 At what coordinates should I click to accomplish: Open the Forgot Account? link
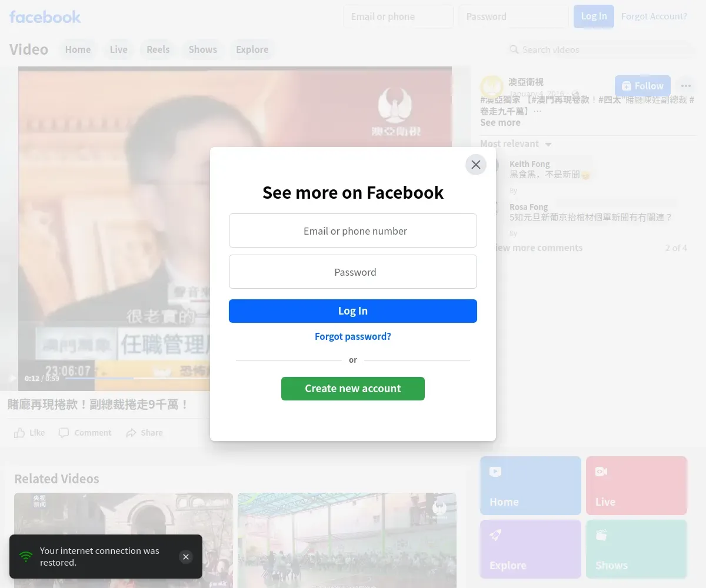[x=654, y=16]
